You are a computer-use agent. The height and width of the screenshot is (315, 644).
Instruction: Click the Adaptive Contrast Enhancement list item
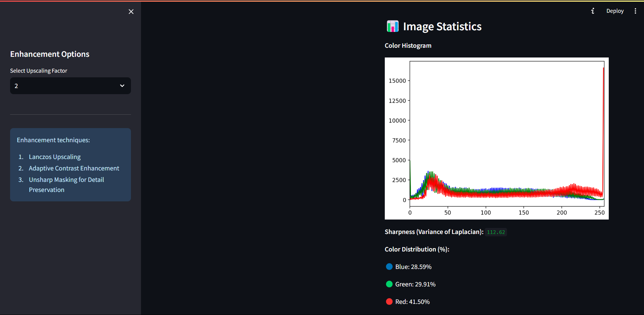(x=74, y=168)
